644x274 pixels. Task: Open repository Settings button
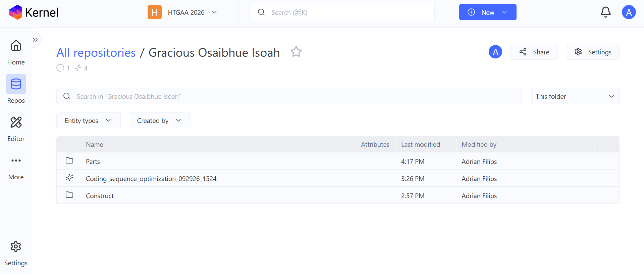593,52
